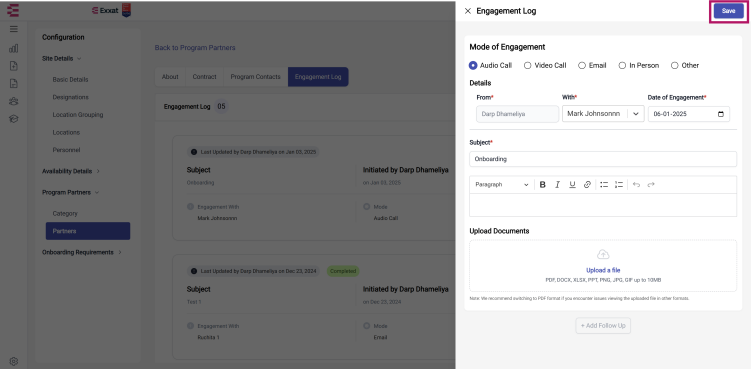Click the redo arrow in the editor toolbar
Image resolution: width=752 pixels, height=369 pixels.
pos(651,185)
